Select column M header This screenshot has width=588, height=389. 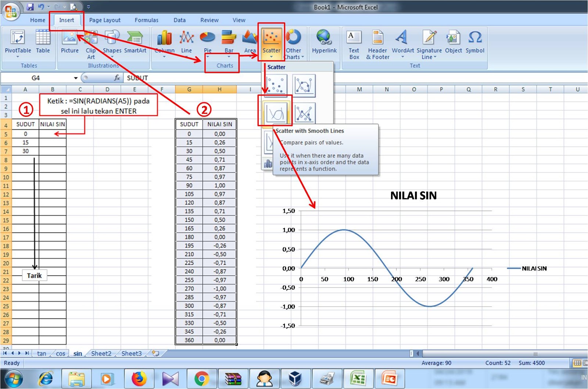point(359,89)
